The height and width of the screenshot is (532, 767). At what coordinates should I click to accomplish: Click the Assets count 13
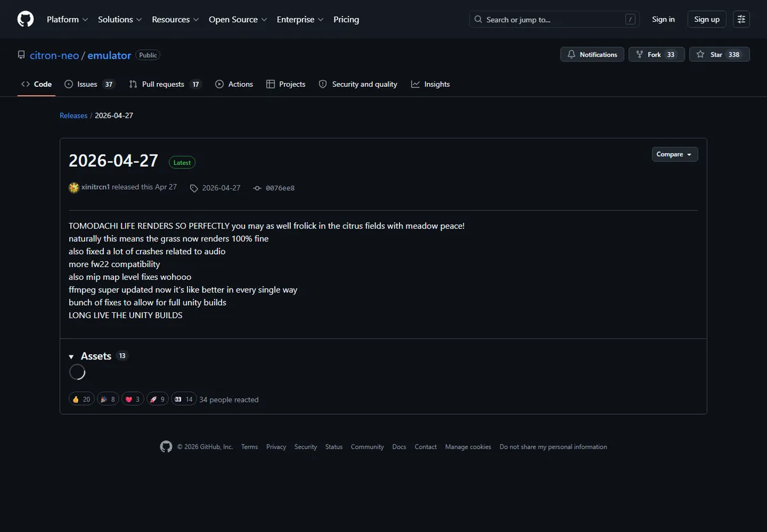pos(122,356)
